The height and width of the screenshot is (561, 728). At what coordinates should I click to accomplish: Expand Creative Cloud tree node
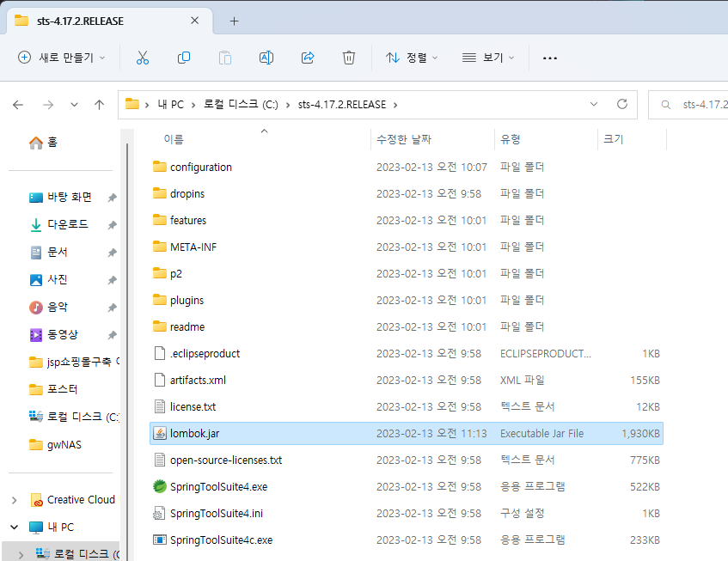pos(15,500)
